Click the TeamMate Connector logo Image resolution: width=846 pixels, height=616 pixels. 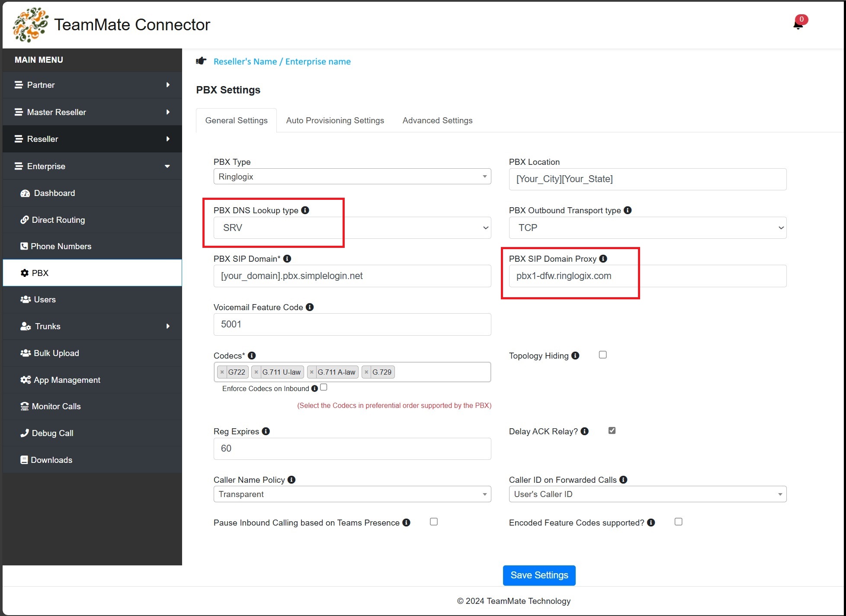pos(30,25)
